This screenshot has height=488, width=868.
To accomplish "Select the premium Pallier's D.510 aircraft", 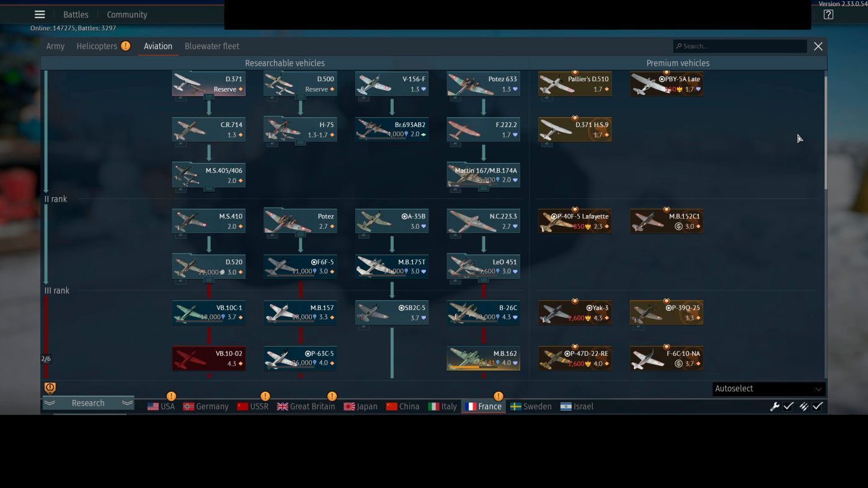I will 575,84.
